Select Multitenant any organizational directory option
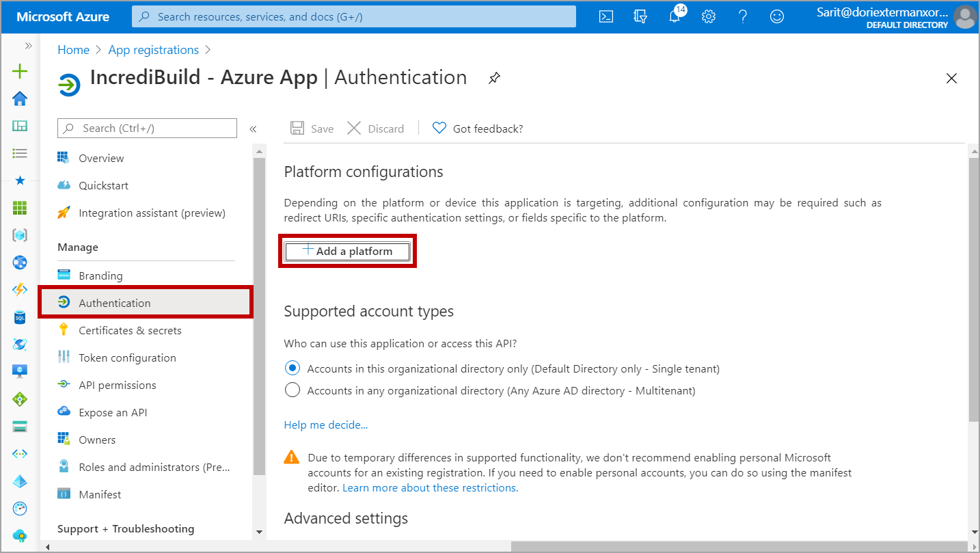This screenshot has width=980, height=553. tap(292, 390)
